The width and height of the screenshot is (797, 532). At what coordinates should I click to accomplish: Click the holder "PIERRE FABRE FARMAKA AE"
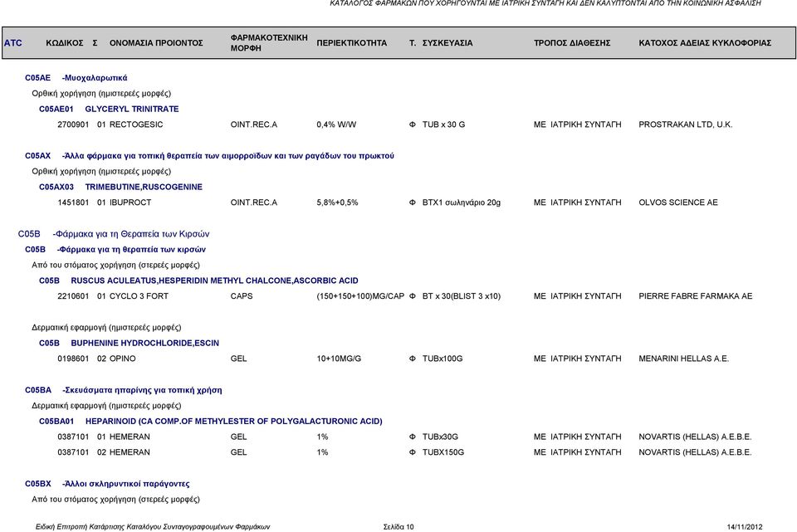pyautogui.click(x=696, y=296)
